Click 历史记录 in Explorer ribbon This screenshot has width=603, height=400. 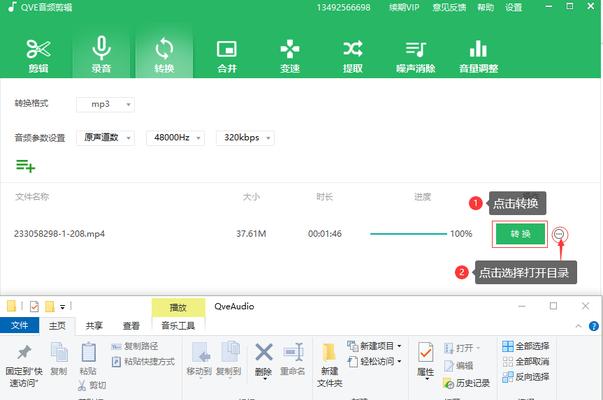coord(466,383)
